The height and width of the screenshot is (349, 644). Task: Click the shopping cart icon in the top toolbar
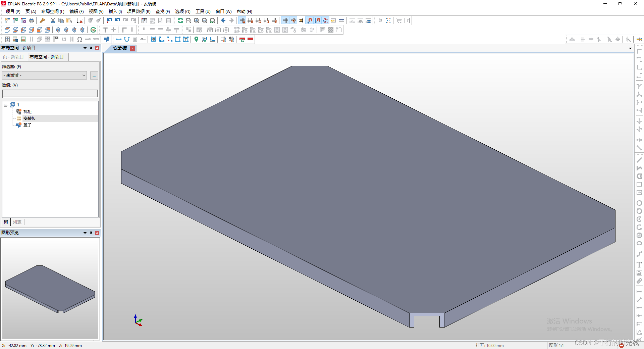399,20
